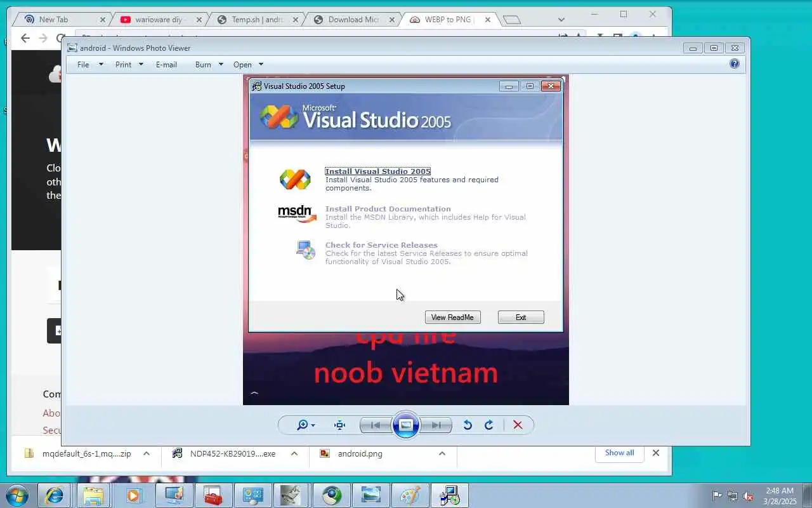This screenshot has width=812, height=508.
Task: Close the warioware diy tab
Action: pos(199,20)
